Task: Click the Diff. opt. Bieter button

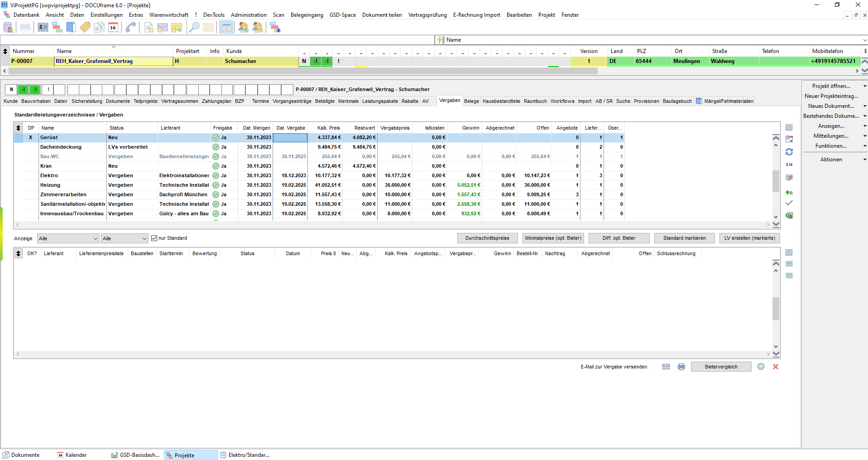Action: [x=619, y=238]
